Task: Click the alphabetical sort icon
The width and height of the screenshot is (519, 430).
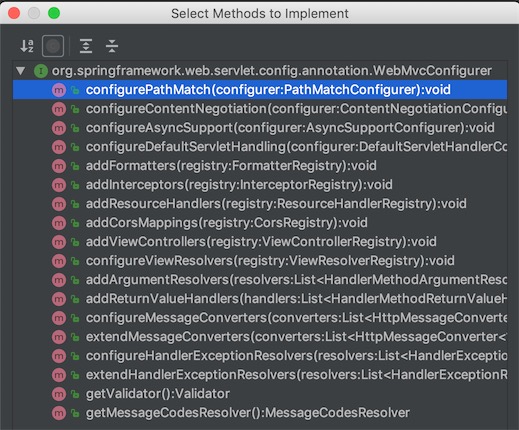Action: tap(27, 46)
